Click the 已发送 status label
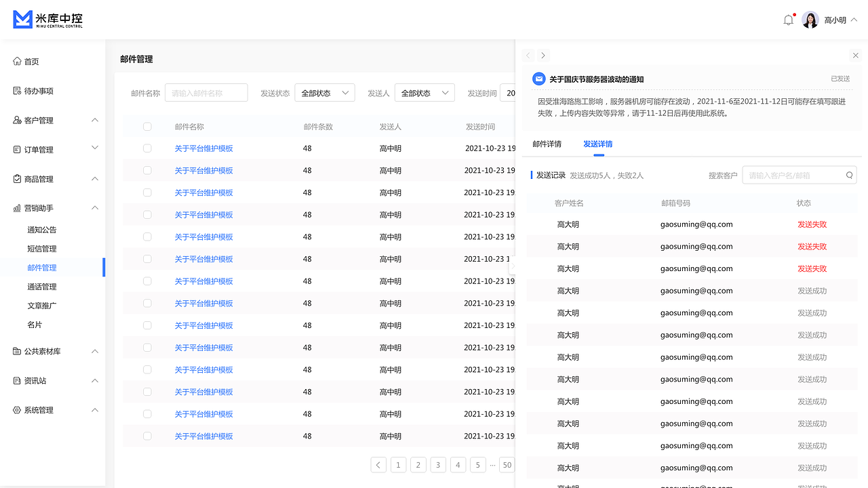 click(840, 79)
